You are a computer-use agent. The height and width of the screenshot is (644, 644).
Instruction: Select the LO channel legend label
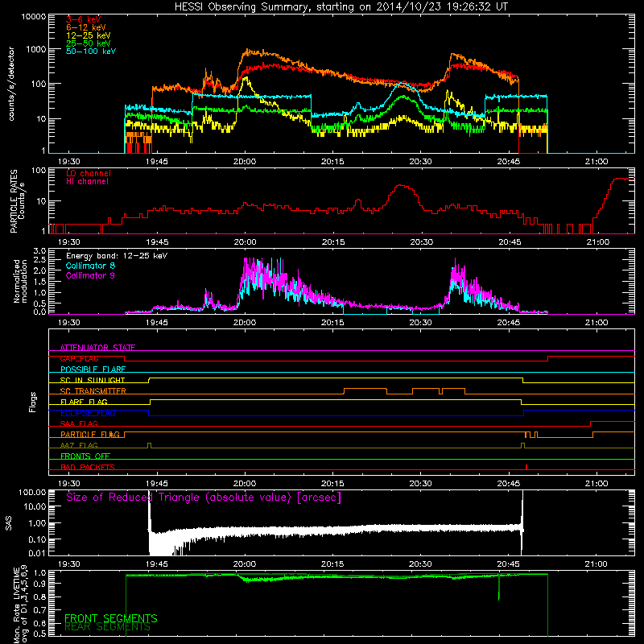coord(89,173)
